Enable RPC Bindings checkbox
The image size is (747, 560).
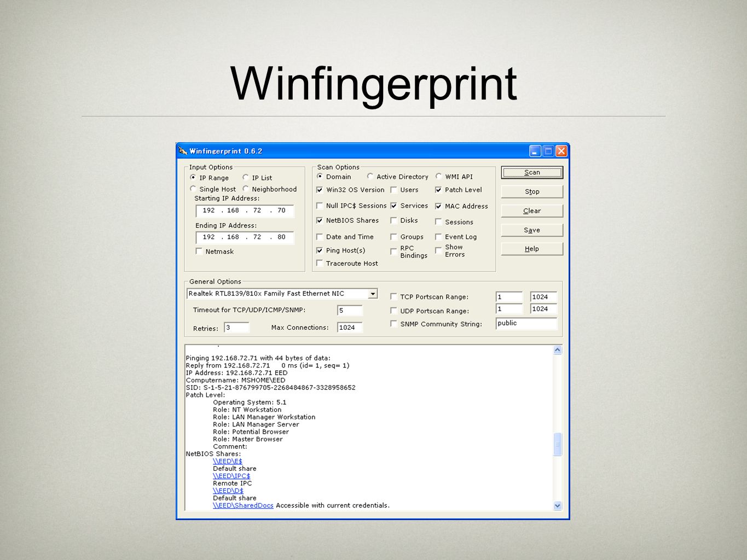(x=393, y=252)
